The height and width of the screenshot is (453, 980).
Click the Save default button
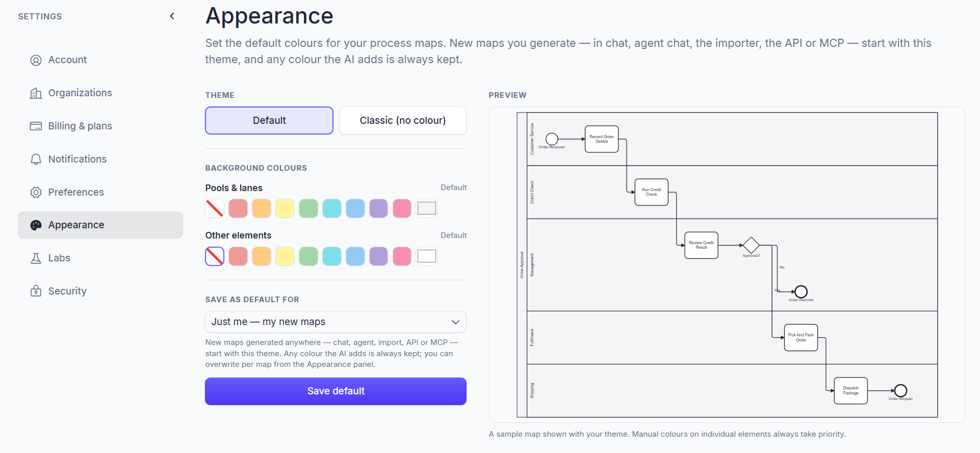[x=336, y=391]
